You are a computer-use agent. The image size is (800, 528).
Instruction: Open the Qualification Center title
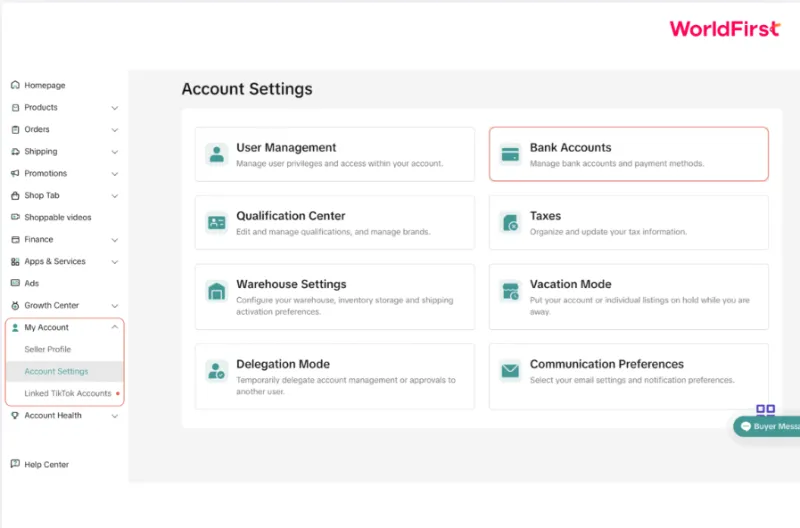[291, 216]
